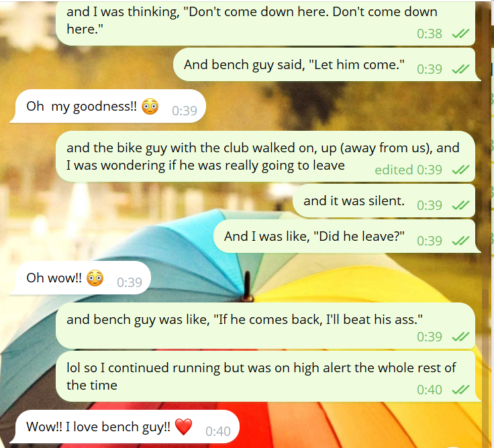Click the "edited" label on bike guy message

tap(394, 170)
